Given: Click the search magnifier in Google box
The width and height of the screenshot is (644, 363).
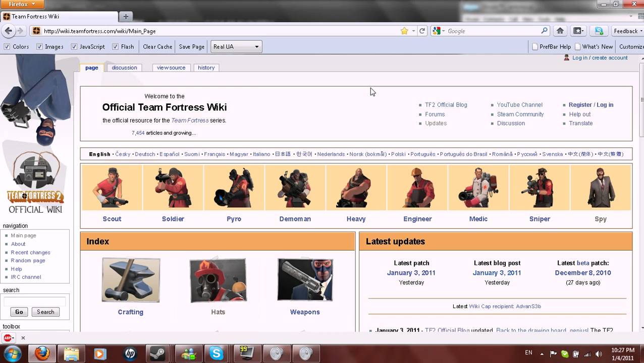Looking at the screenshot, I should click(x=544, y=31).
